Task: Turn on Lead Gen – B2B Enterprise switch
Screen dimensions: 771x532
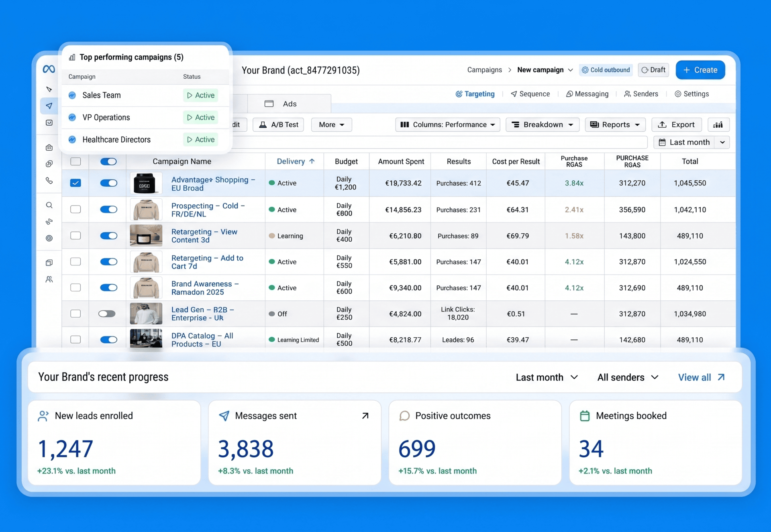Action: [107, 314]
